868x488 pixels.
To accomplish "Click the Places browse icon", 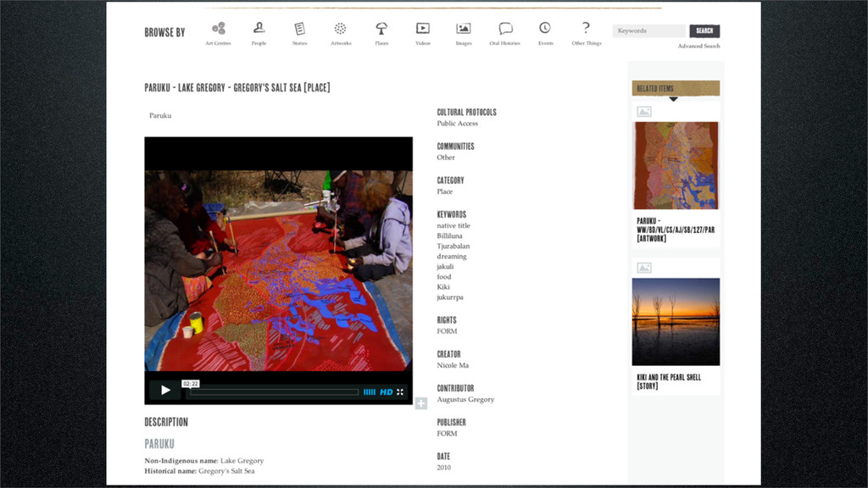I will [x=381, y=29].
